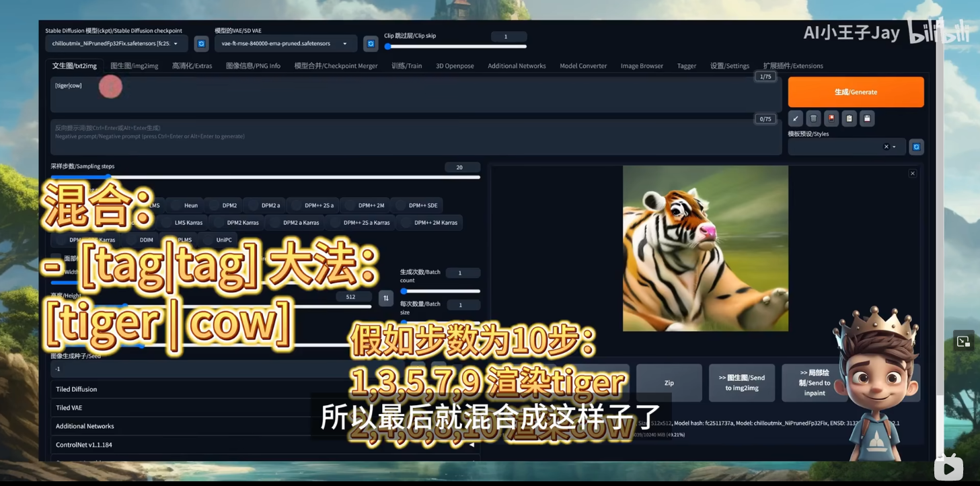Click the trash icon to clear prompt

coord(813,118)
